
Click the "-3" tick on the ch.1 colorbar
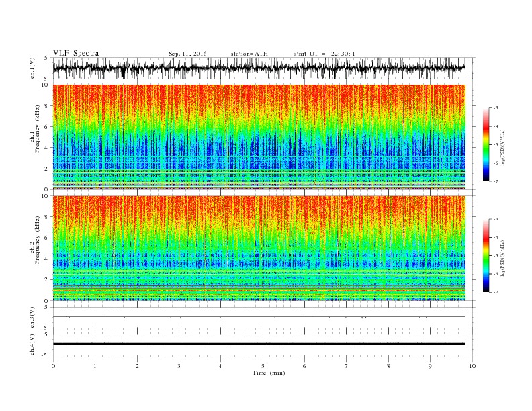coord(496,108)
